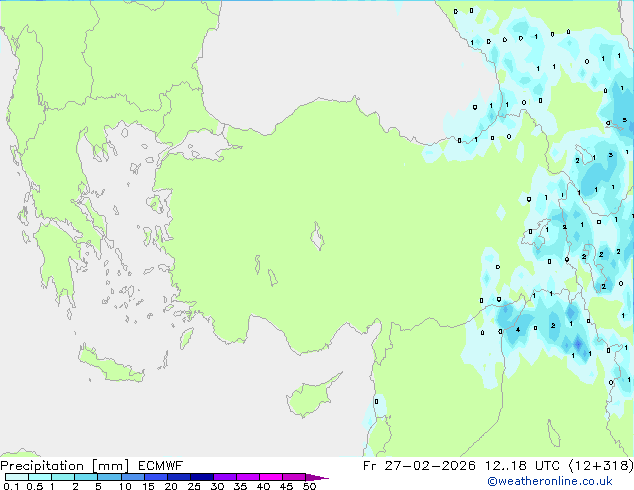The height and width of the screenshot is (490, 634).
Task: Click legend value label '35'
Action: [x=240, y=486]
